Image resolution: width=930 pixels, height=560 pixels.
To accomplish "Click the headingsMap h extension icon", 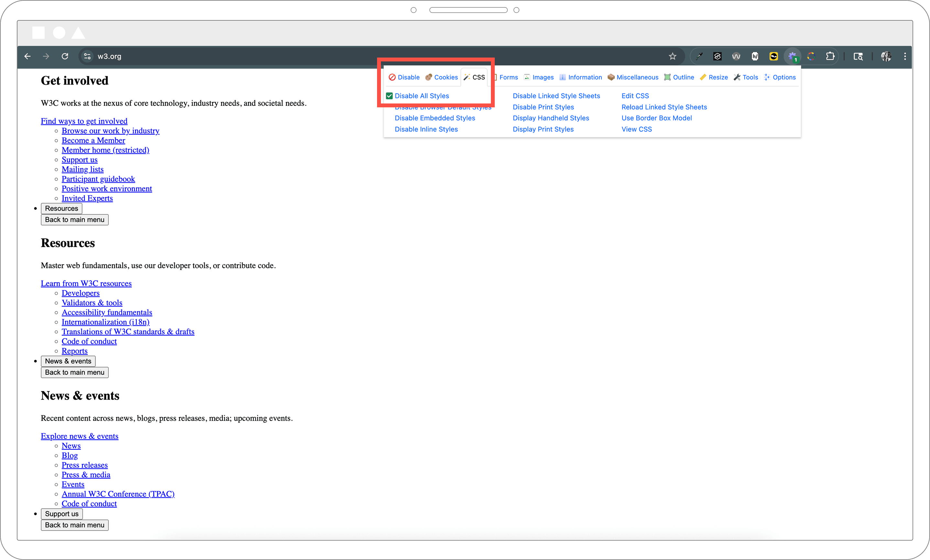I will 754,56.
